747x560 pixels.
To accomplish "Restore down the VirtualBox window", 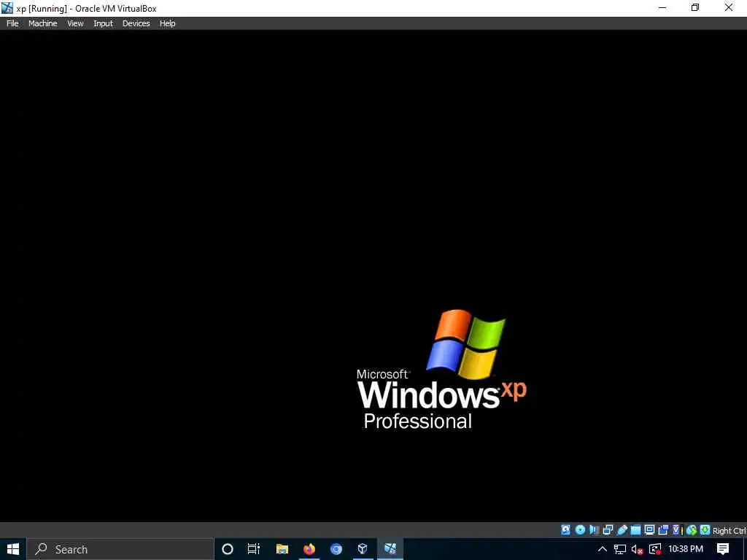I will tap(695, 7).
